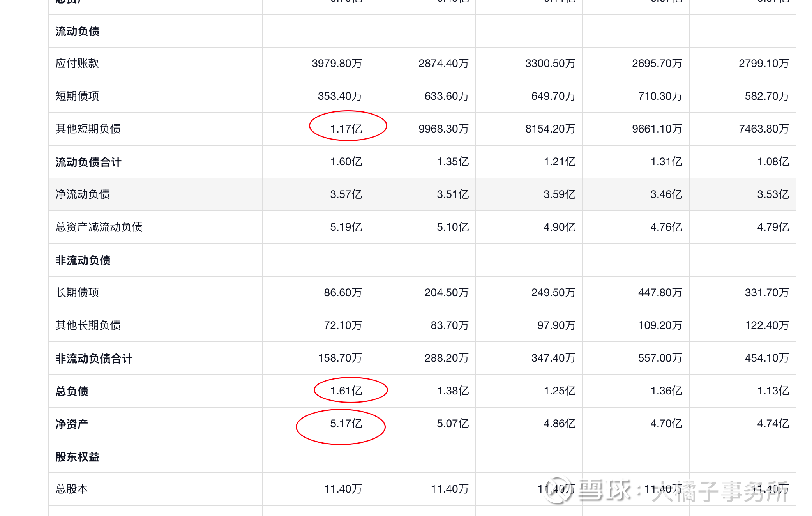Click the 3979.80万 accounts payable value
The image size is (812, 516).
coord(337,64)
